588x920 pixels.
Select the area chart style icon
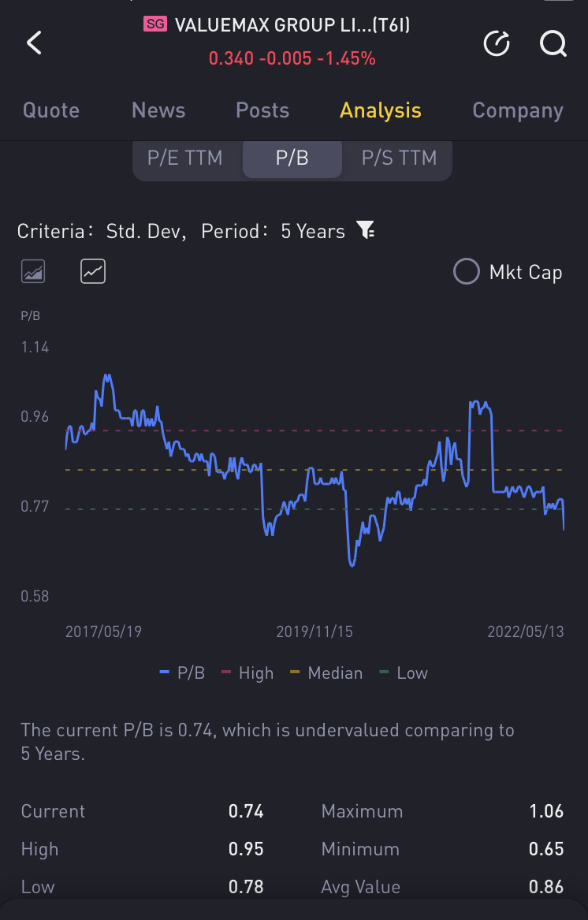click(x=33, y=272)
